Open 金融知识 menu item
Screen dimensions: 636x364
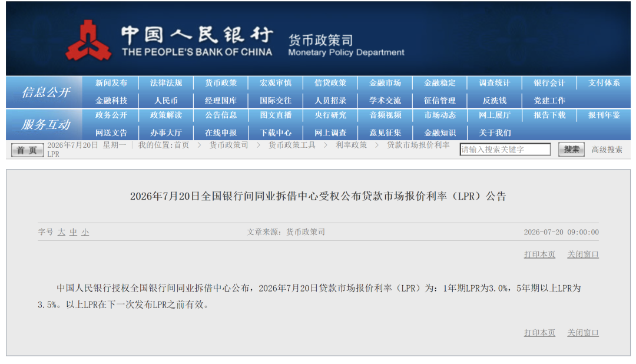tap(440, 133)
